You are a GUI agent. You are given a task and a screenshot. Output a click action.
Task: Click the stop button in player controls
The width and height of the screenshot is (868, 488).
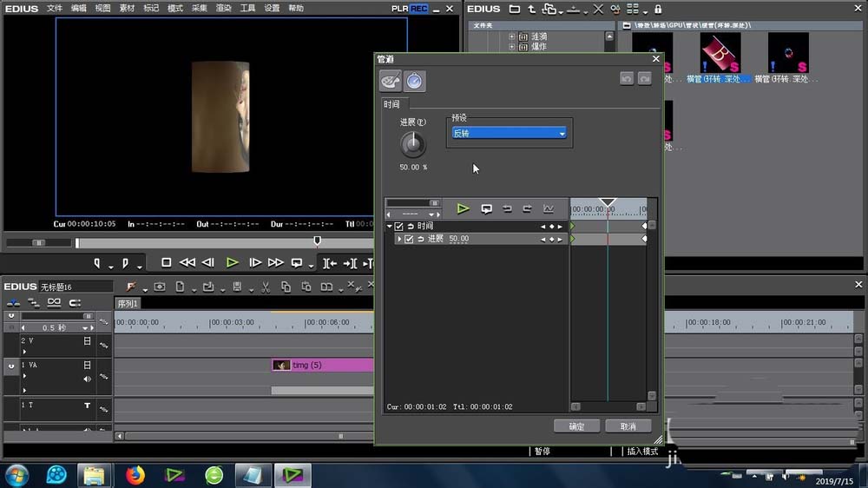point(166,262)
